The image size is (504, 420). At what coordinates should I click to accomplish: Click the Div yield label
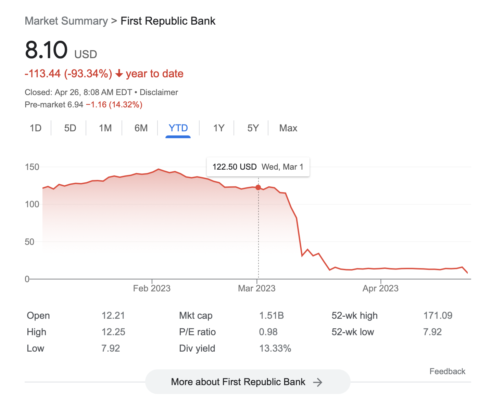[197, 348]
